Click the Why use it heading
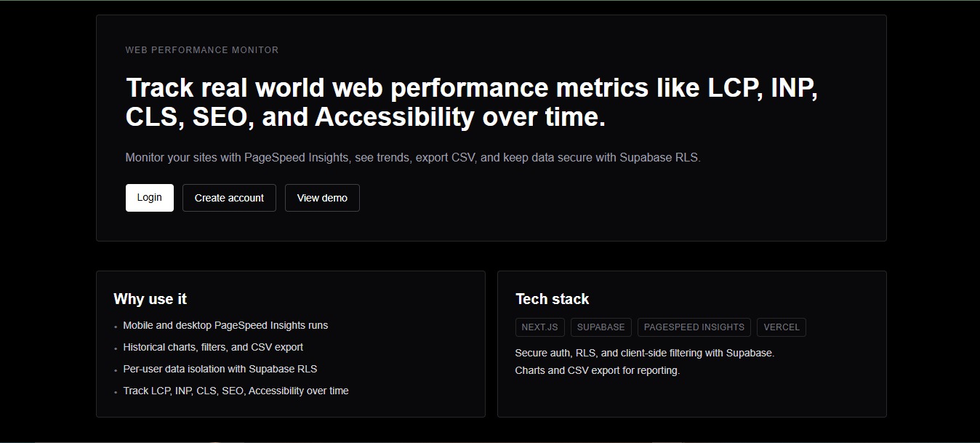Screen dimensions: 980x443 coord(150,299)
